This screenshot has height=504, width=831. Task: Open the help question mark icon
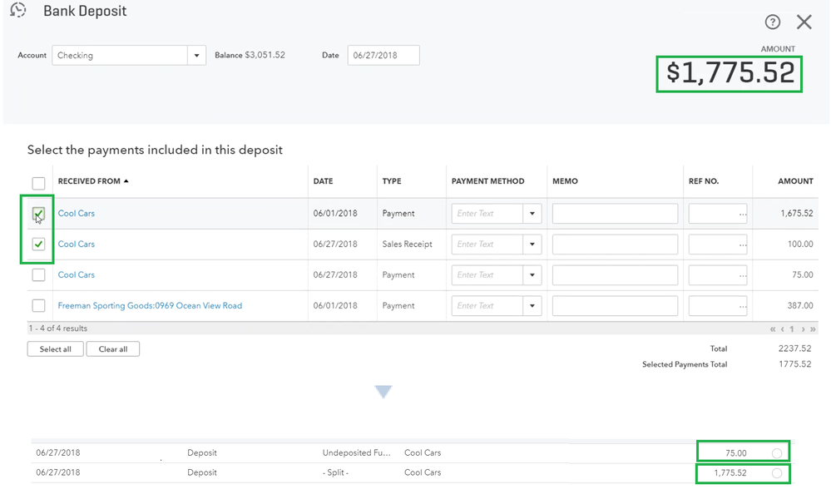click(773, 22)
